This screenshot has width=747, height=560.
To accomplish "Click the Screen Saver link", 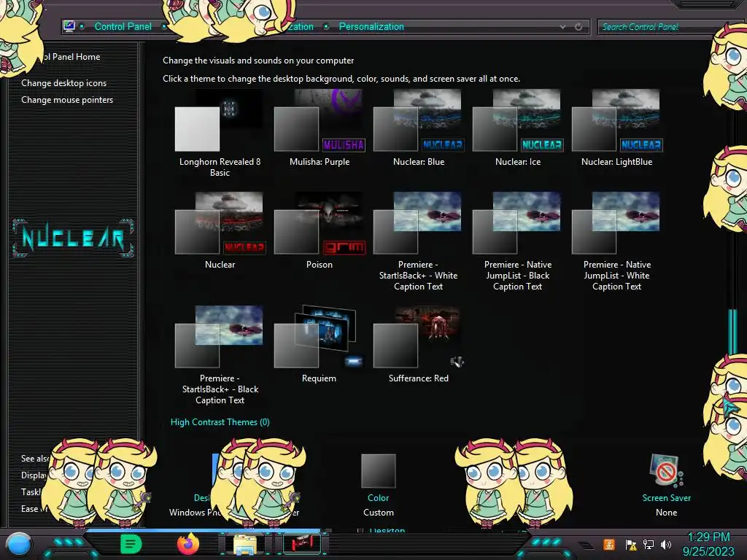I will (666, 497).
